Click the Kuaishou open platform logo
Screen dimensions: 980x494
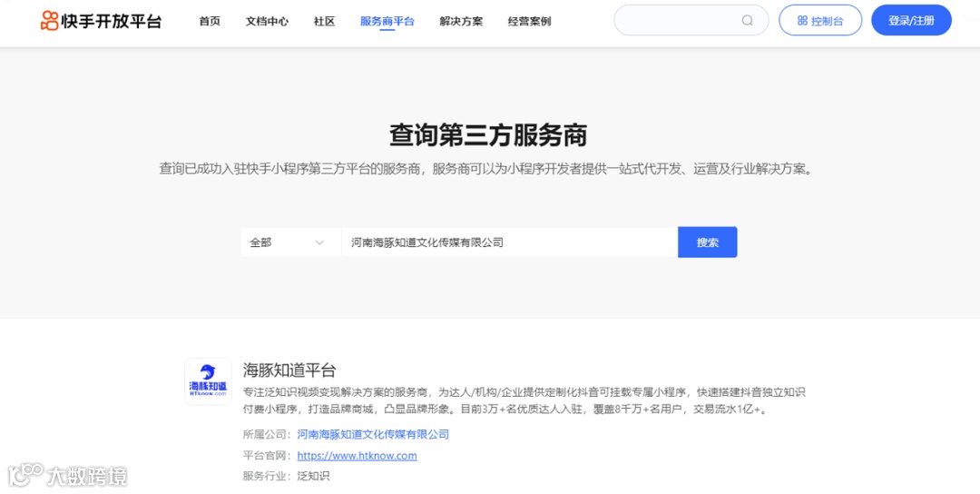pos(101,21)
